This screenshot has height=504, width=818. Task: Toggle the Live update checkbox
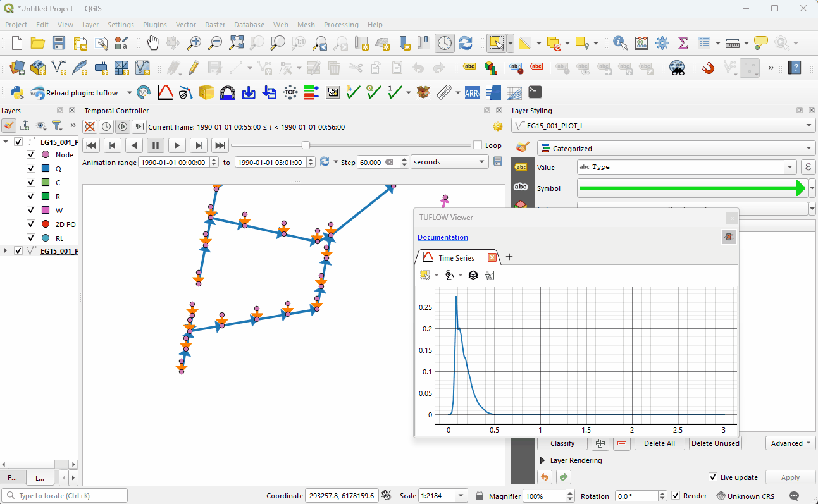(714, 477)
